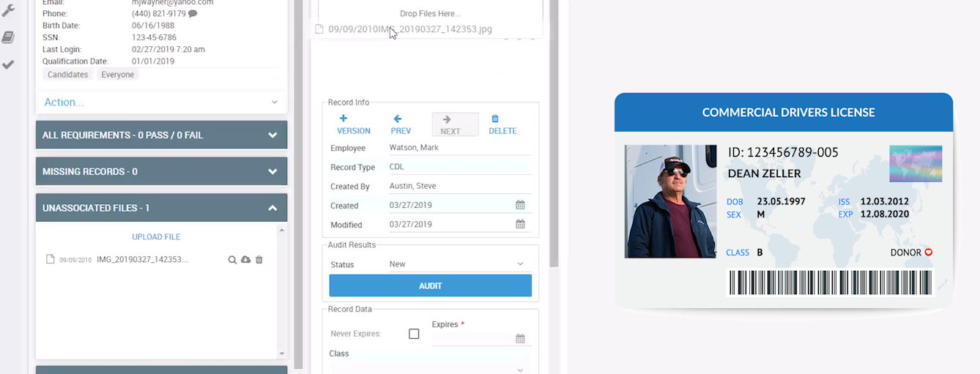Image resolution: width=980 pixels, height=374 pixels.
Task: Click the Qualification Date 01/01/2019
Action: pyautogui.click(x=153, y=61)
